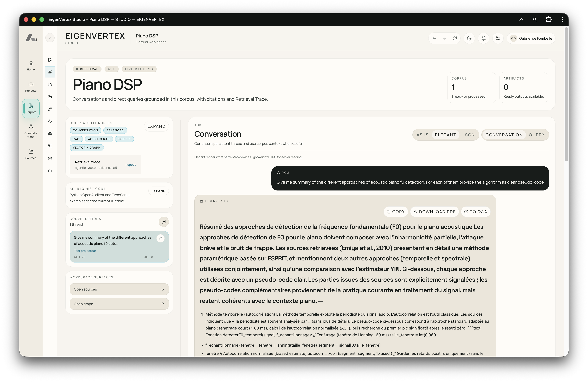Click the Test projecteur link

[85, 251]
